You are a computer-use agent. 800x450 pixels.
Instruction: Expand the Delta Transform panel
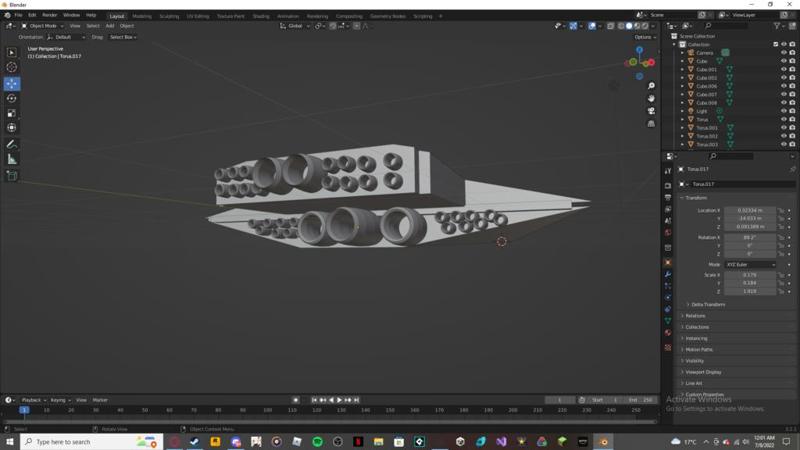point(706,305)
